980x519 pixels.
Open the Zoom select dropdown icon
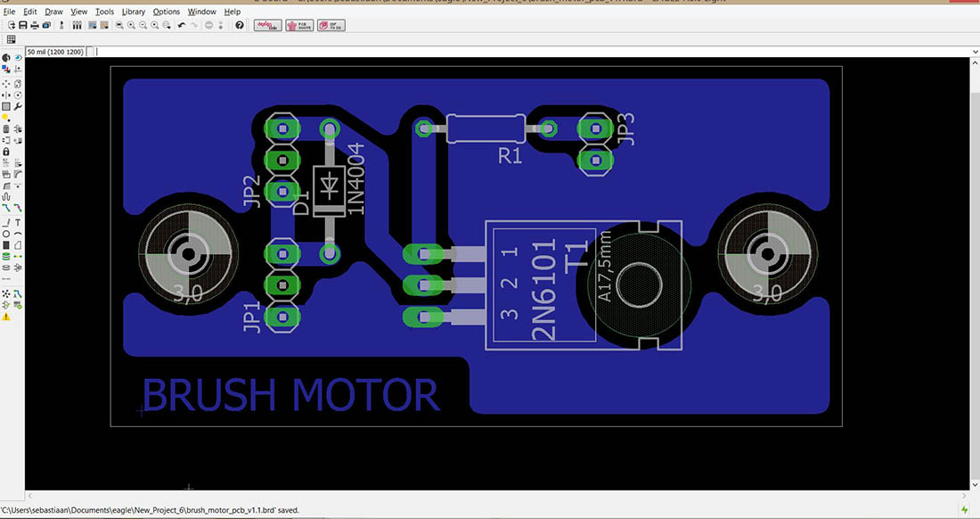click(x=167, y=25)
